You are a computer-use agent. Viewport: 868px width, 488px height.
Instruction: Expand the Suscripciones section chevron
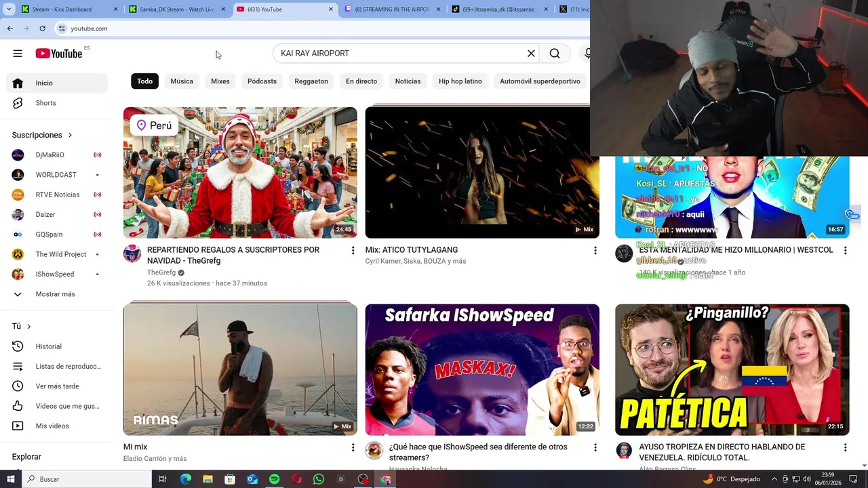70,136
